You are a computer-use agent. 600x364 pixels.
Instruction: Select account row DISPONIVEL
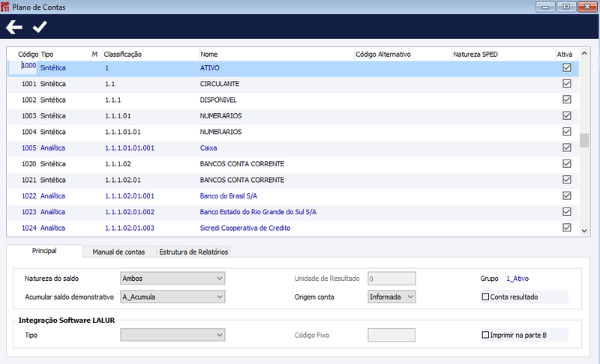pos(293,100)
